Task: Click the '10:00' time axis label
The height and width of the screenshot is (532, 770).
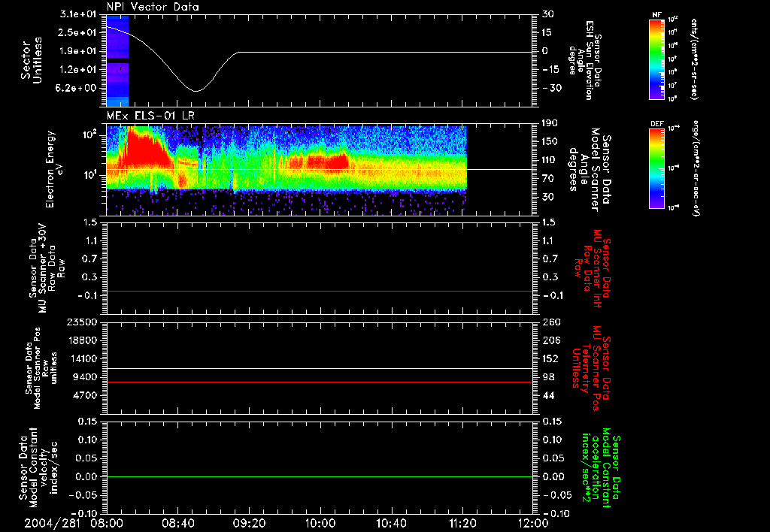Action: (x=320, y=523)
